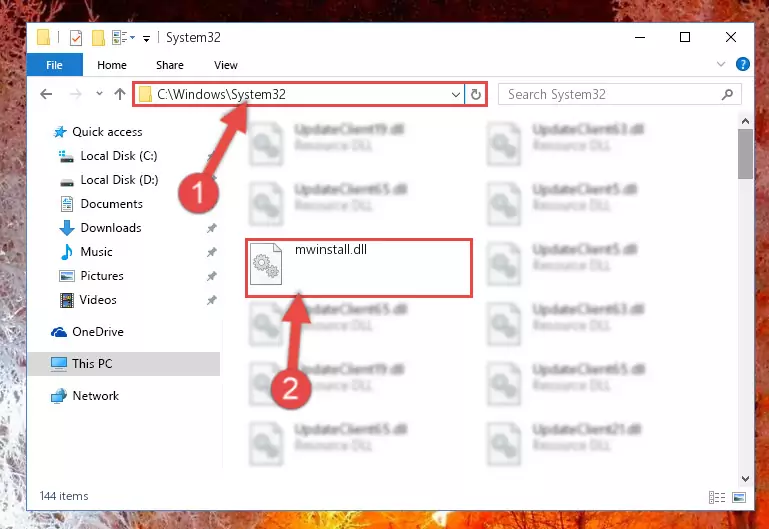Go back with the left arrow
Screen dimensions: 769x529
point(46,94)
